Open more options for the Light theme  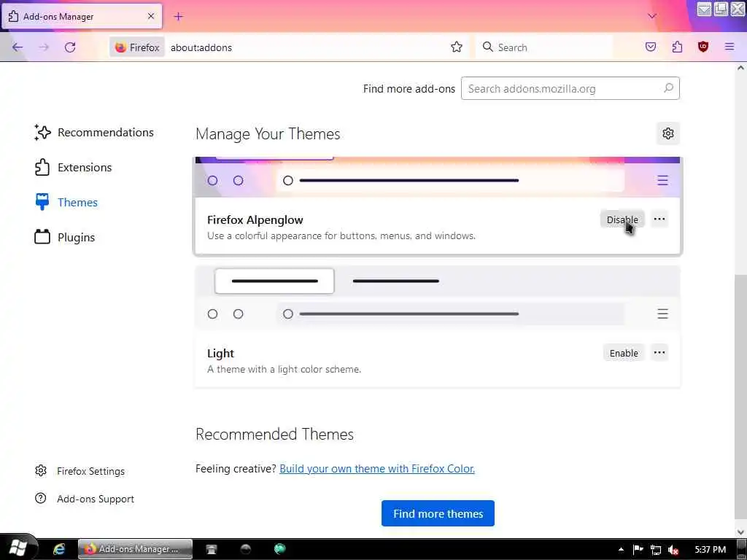click(x=659, y=352)
